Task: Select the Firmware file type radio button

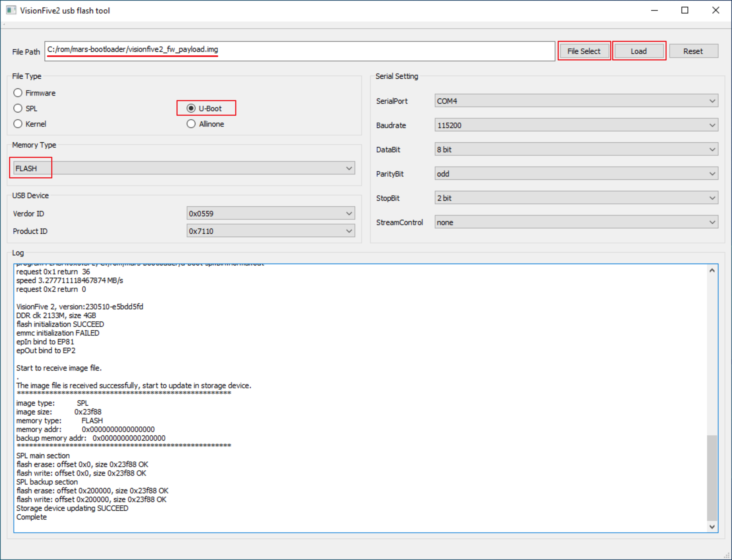Action: (x=34, y=93)
